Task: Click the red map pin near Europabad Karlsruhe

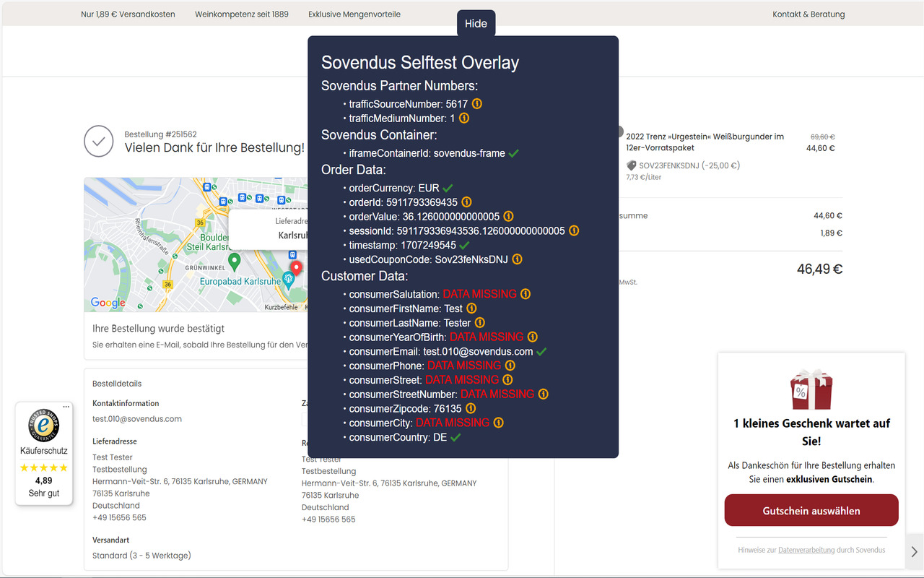Action: (x=296, y=267)
